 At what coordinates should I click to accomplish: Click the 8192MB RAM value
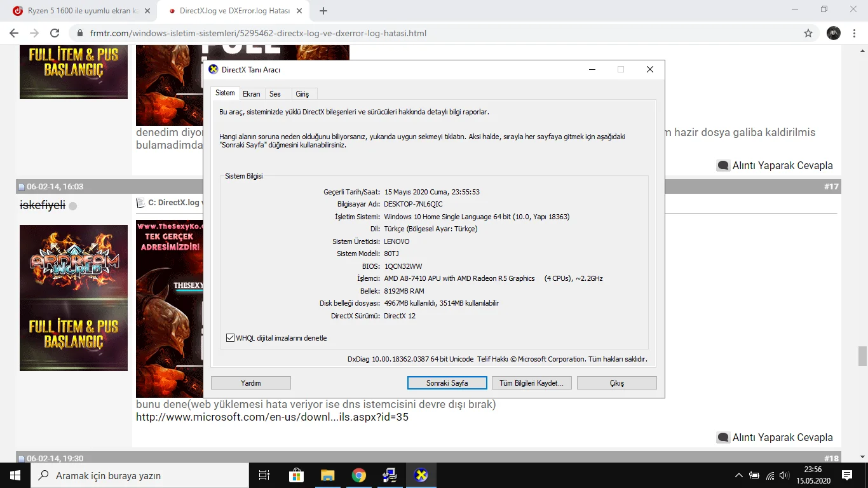pos(404,291)
